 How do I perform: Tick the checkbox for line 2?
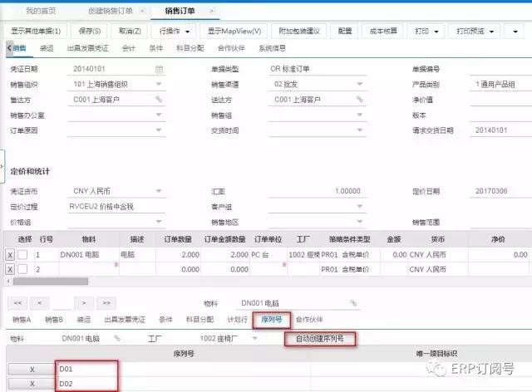pos(22,269)
